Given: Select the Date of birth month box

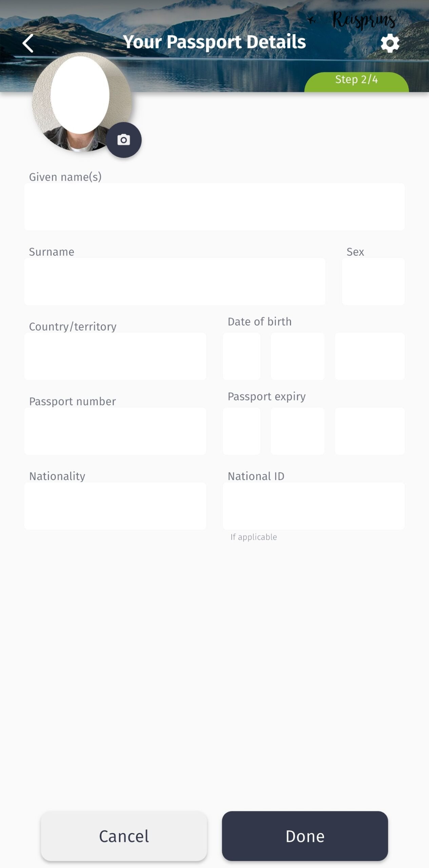Looking at the screenshot, I should tap(297, 356).
